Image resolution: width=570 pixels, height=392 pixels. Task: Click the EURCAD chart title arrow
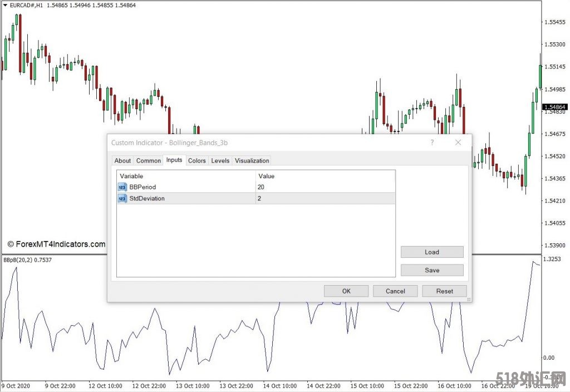[5, 5]
